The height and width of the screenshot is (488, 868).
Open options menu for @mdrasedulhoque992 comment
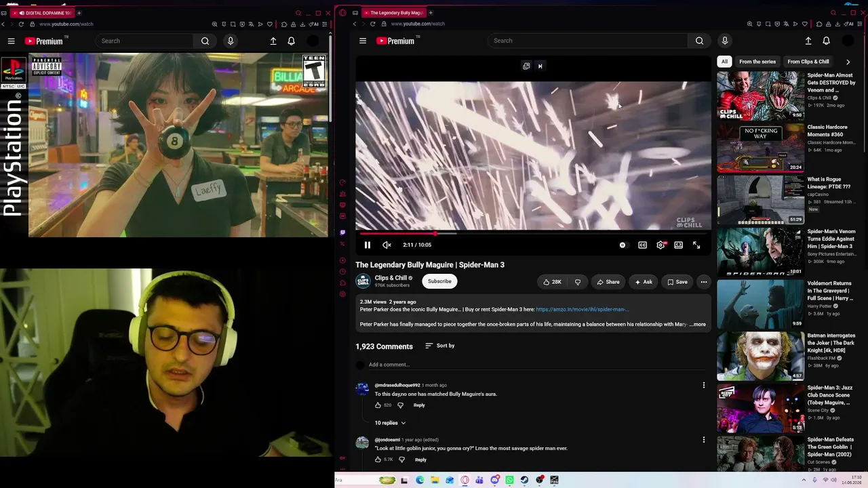click(703, 385)
